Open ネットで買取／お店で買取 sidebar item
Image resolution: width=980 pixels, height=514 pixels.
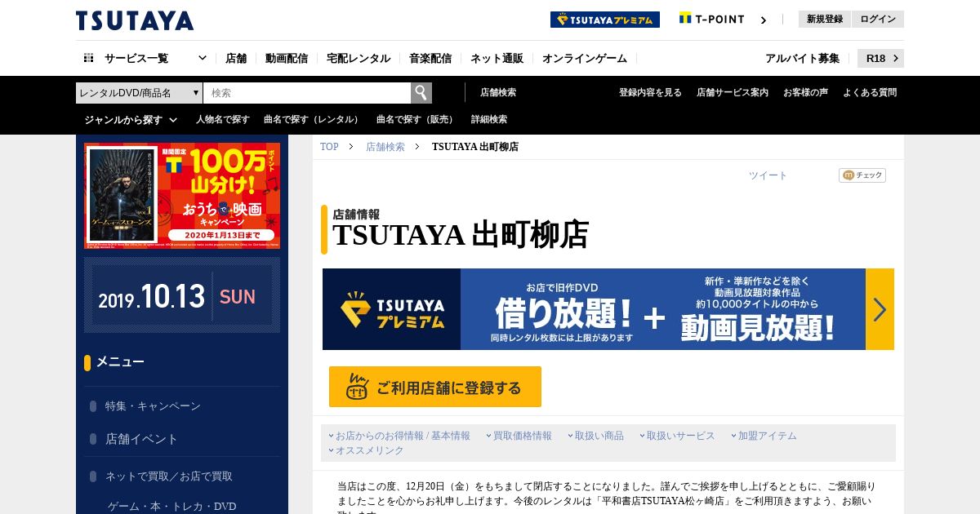tap(169, 476)
